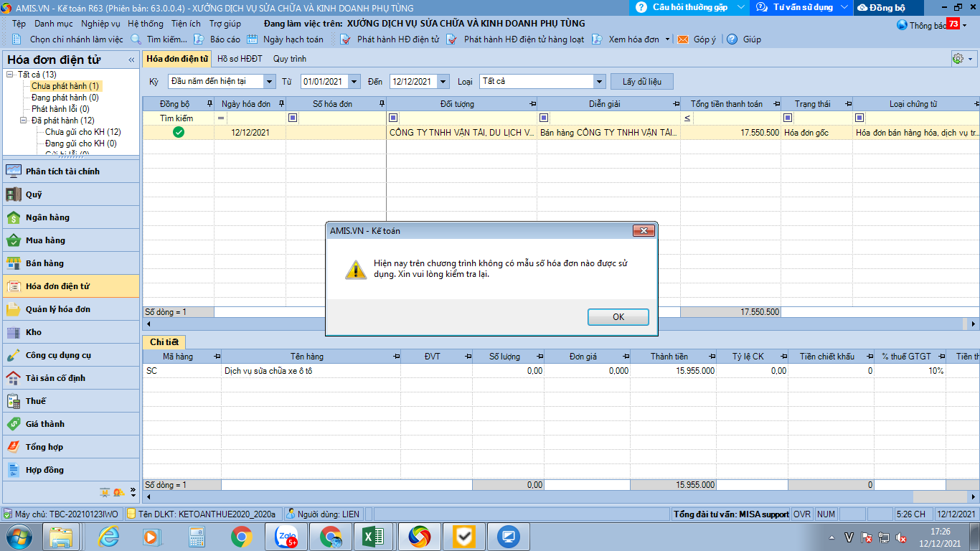Open Báo cáo report toolbar icon
Image resolution: width=980 pixels, height=551 pixels.
click(199, 39)
